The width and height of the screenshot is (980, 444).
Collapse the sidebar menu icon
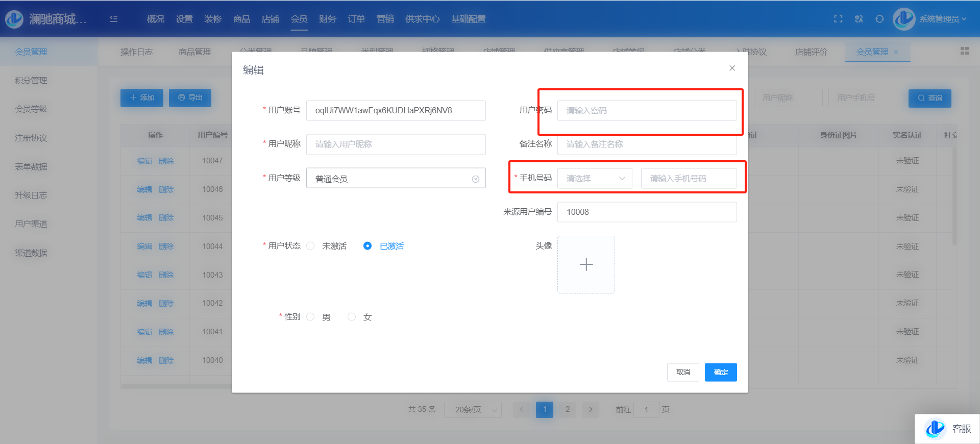click(x=113, y=19)
